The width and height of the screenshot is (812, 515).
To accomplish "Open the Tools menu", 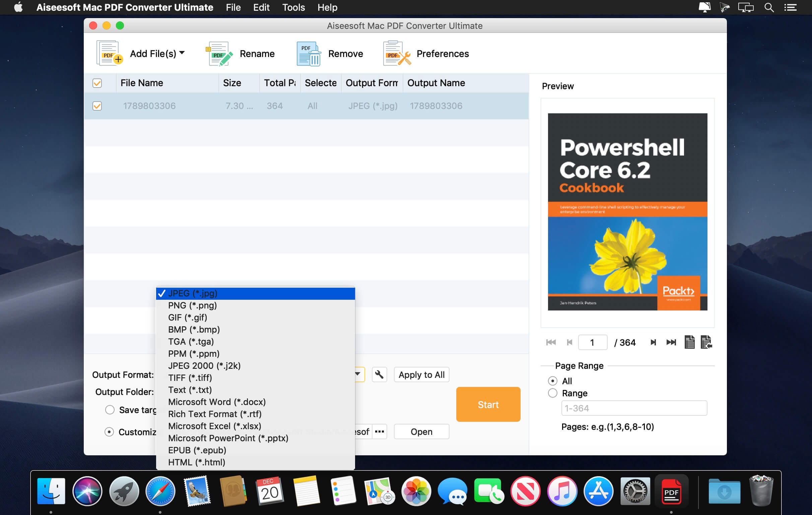I will 293,7.
